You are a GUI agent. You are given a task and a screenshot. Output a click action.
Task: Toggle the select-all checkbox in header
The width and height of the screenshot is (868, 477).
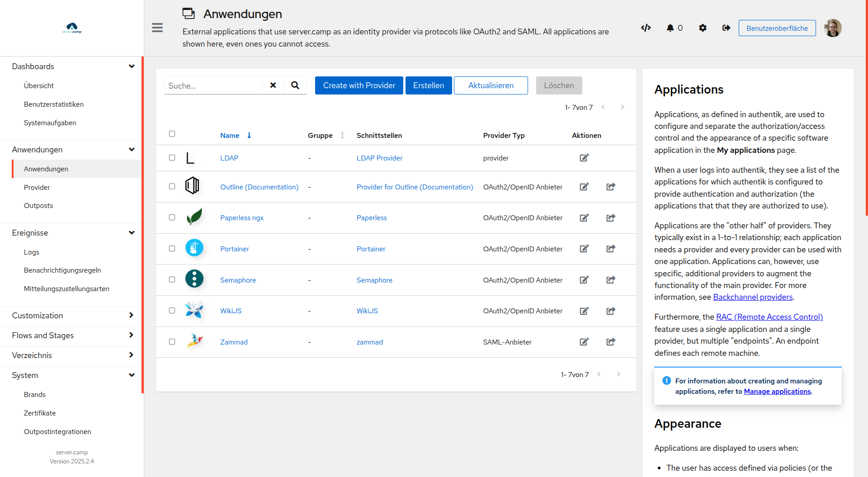pyautogui.click(x=172, y=134)
